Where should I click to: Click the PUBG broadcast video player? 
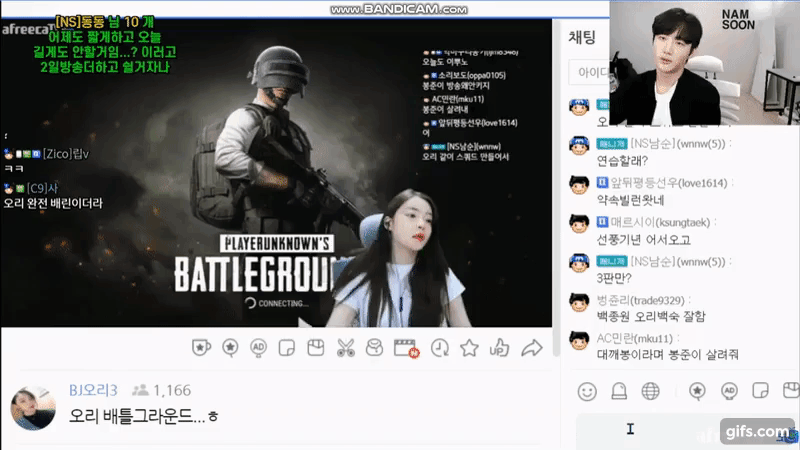click(276, 172)
